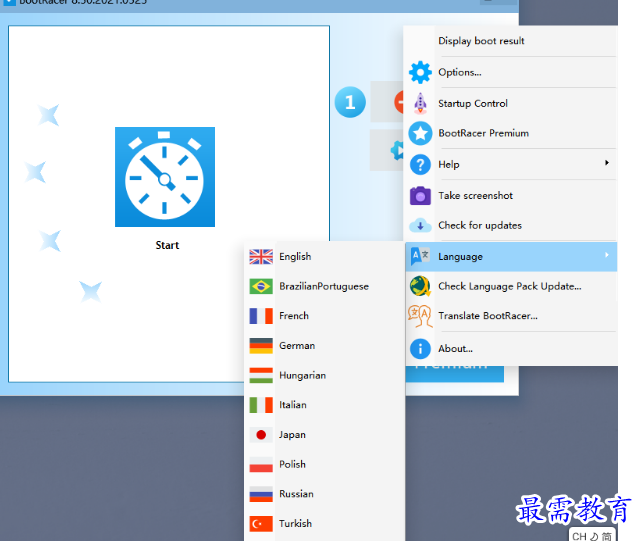Click the Hungarian flag icon
The image size is (640, 541).
[x=261, y=375]
